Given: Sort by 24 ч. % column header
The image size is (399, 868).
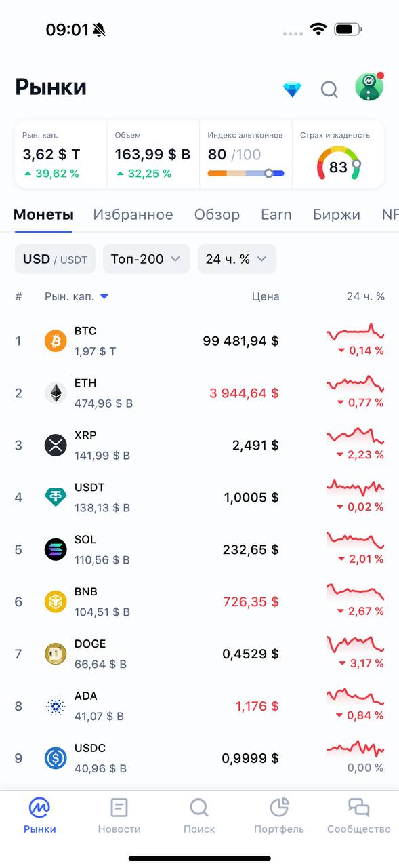Looking at the screenshot, I should click(x=365, y=296).
